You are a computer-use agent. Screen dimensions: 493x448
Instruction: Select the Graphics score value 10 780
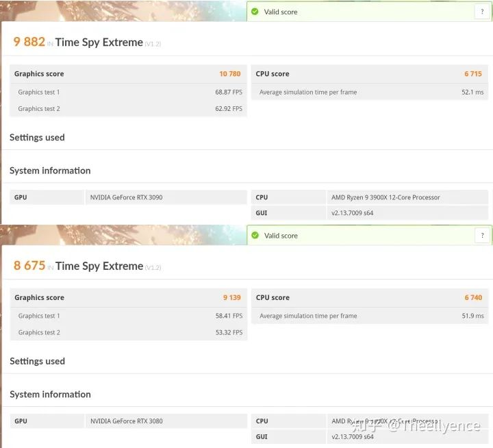(x=229, y=74)
